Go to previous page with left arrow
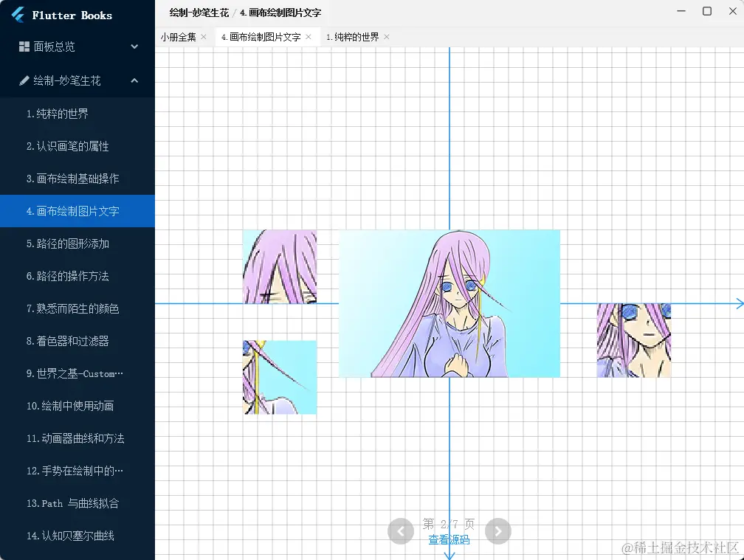Viewport: 744px width, 560px height. [x=401, y=531]
